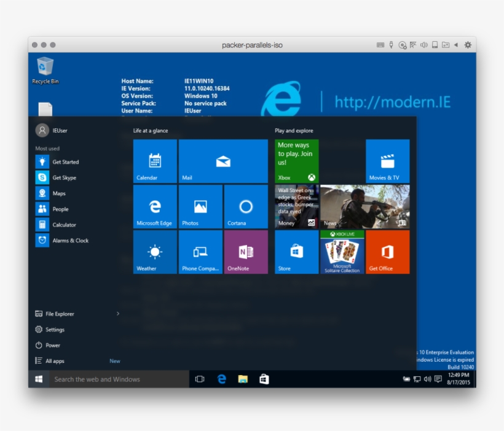504x431 pixels.
Task: Open the Parallels settings gear dropdown
Action: coord(467,45)
